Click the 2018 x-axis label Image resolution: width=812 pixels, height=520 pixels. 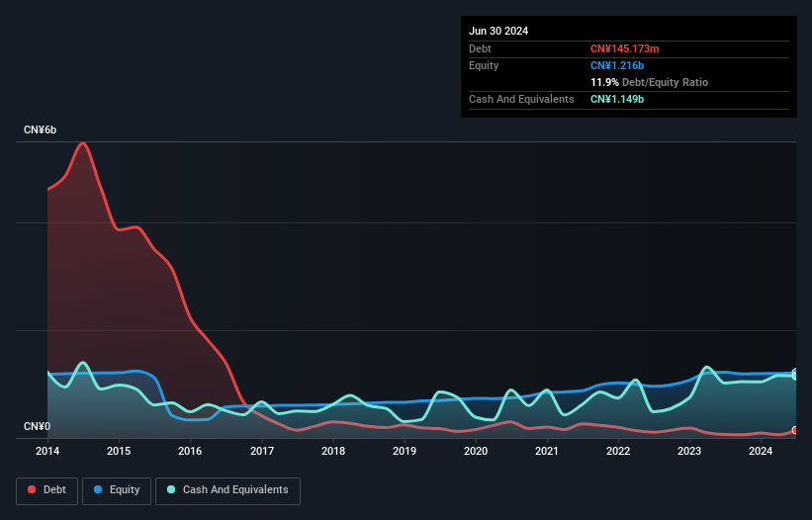(x=333, y=451)
